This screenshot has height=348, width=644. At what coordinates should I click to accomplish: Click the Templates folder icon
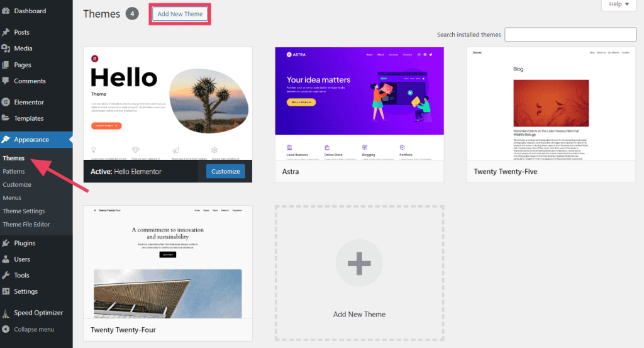point(6,118)
